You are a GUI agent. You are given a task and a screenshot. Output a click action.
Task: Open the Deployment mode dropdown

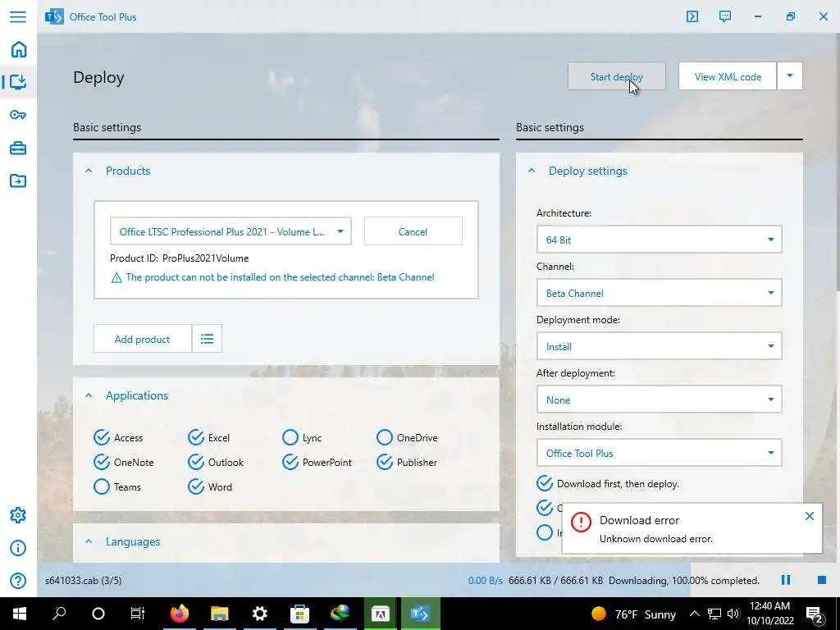coord(659,346)
